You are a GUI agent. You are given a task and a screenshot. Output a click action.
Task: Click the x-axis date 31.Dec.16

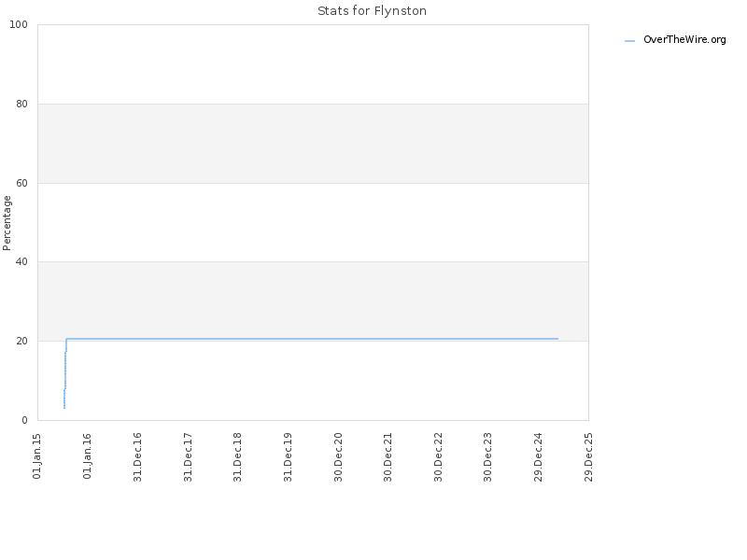pos(137,457)
